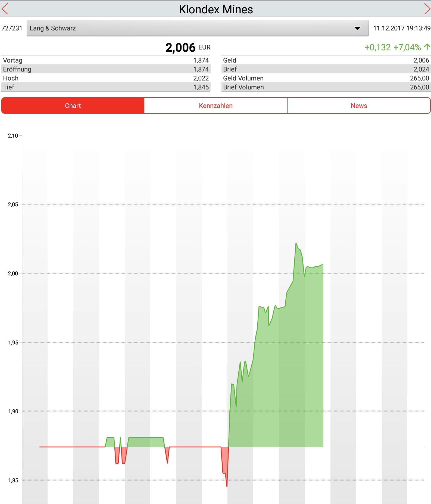Image resolution: width=431 pixels, height=504 pixels.
Task: Select the Chart tab
Action: coord(73,105)
